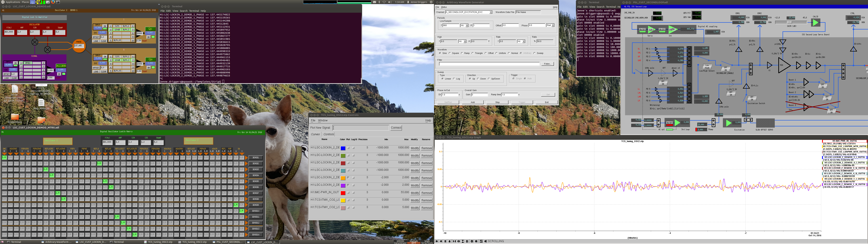Screen dimensions: 868x244
Task: Click the Overall Gain input field
Action: 479,95
